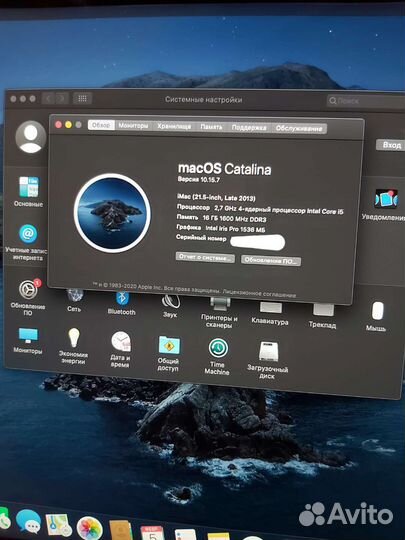Focus the Поиск search field

pos(365,101)
